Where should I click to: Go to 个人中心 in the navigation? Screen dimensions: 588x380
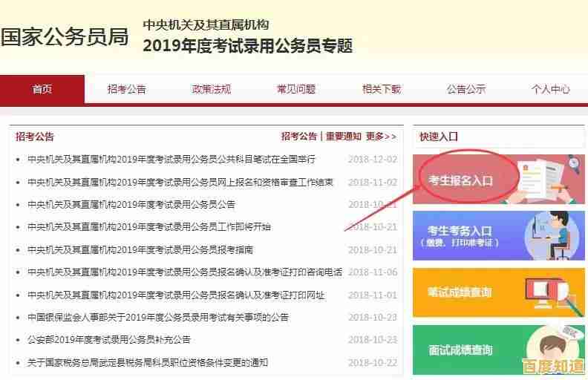550,89
